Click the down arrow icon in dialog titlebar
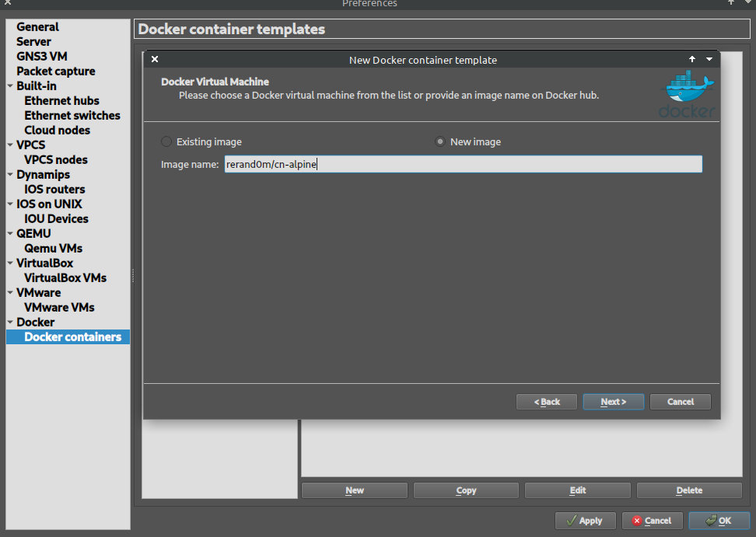 click(709, 59)
